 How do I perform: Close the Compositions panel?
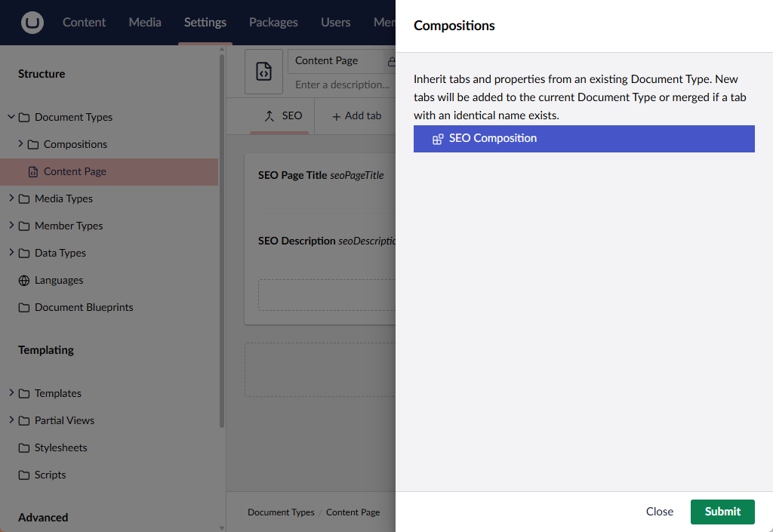coord(659,512)
